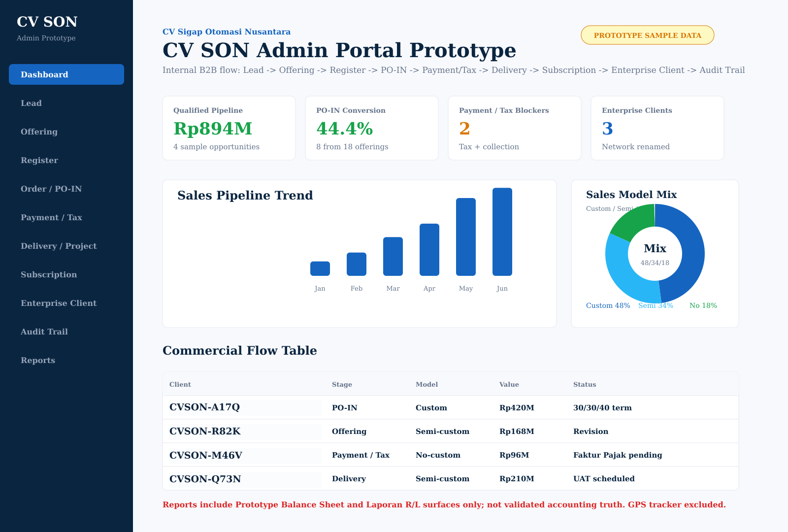Click the Value column header

click(509, 384)
